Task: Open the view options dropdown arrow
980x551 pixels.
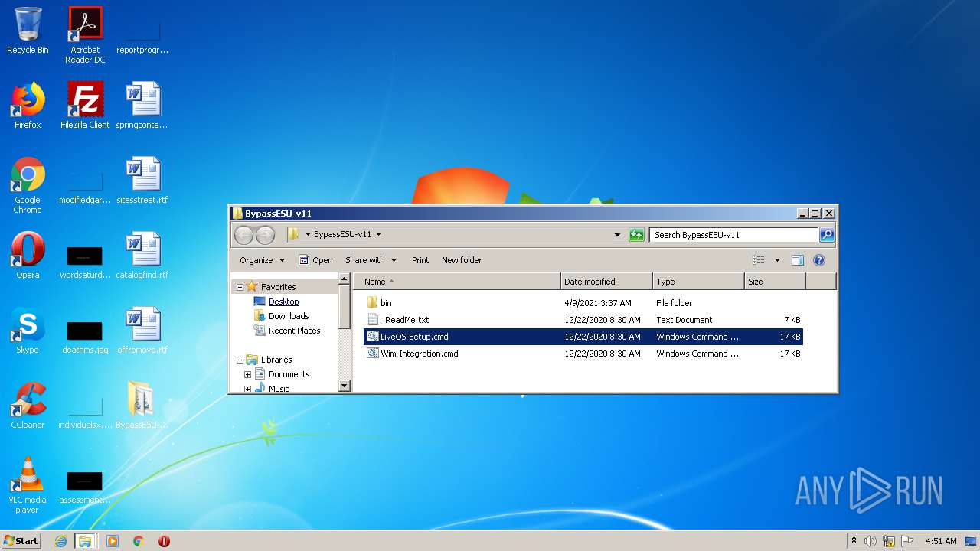Action: (777, 260)
